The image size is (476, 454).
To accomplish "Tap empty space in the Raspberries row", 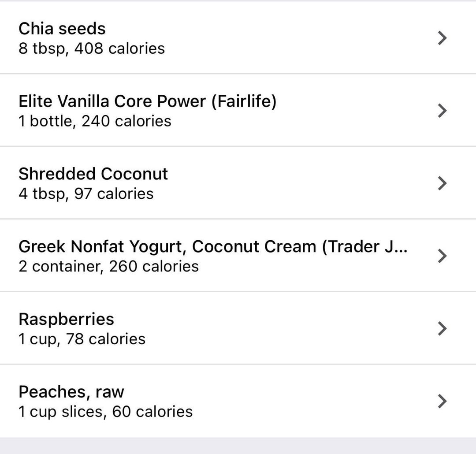I will coord(273,328).
